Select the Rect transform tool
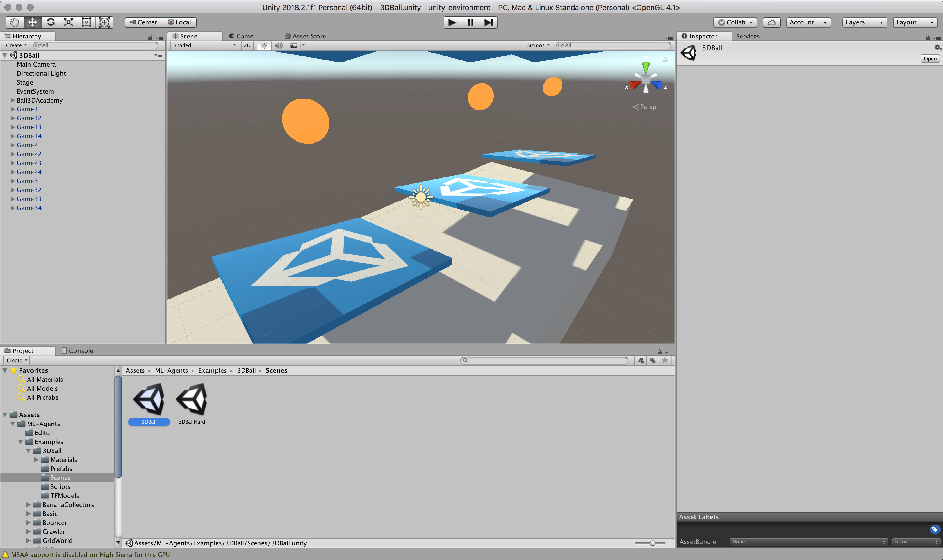 pos(86,22)
